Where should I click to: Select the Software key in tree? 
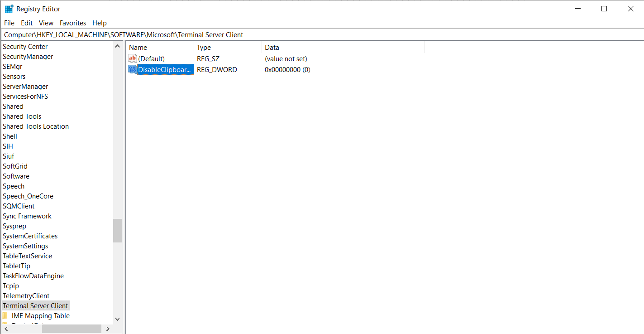[16, 176]
